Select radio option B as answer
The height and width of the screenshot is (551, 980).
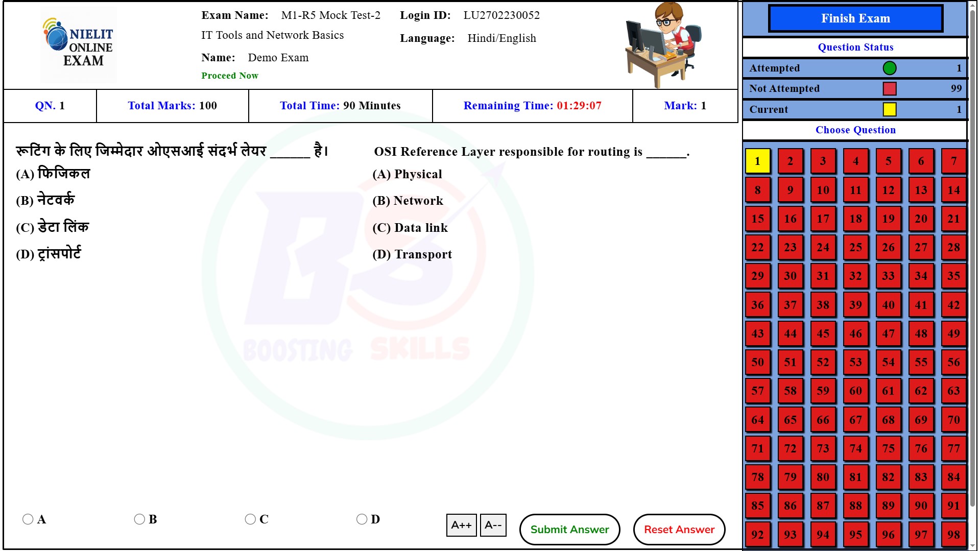tap(139, 519)
